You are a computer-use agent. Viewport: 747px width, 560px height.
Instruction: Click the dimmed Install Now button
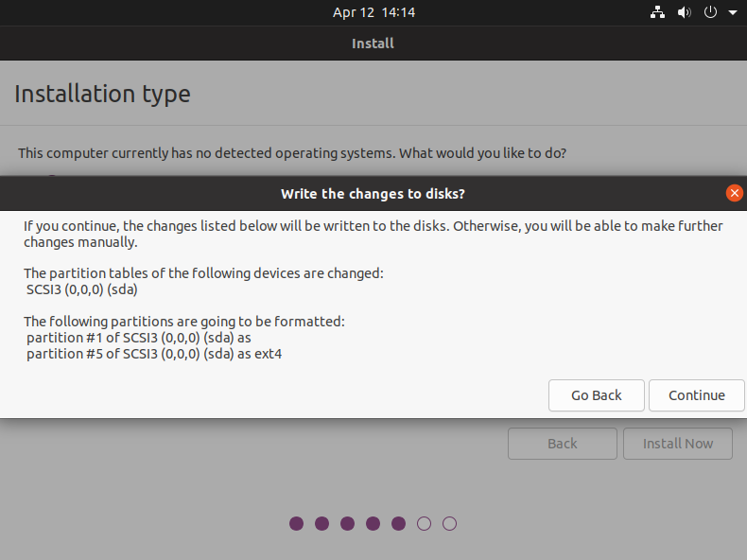pyautogui.click(x=677, y=444)
